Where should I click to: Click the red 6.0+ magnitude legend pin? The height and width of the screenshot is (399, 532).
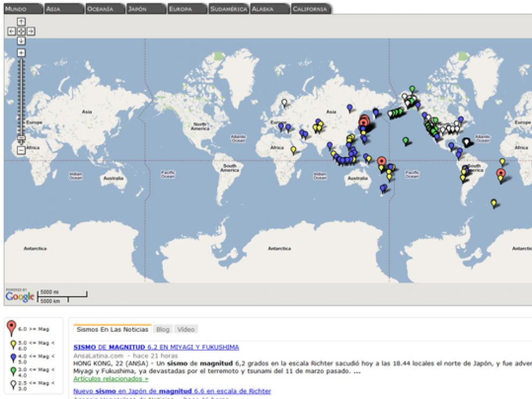[x=11, y=327]
